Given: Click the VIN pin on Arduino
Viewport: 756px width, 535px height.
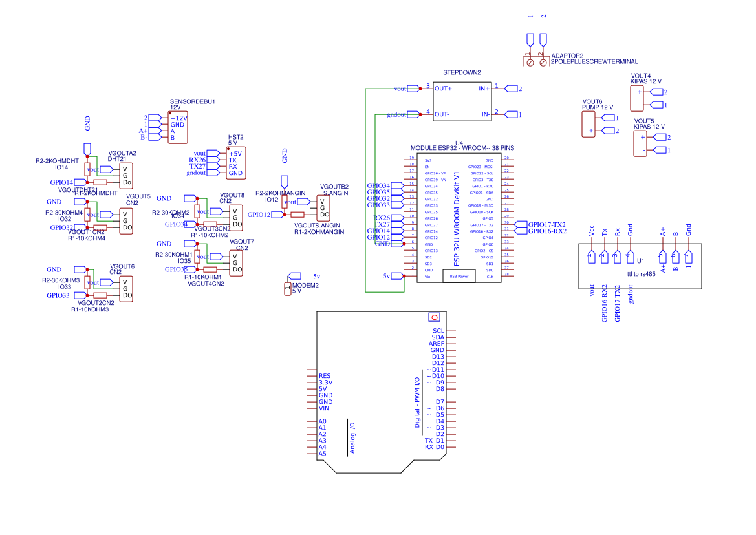Looking at the screenshot, I should pyautogui.click(x=324, y=408).
